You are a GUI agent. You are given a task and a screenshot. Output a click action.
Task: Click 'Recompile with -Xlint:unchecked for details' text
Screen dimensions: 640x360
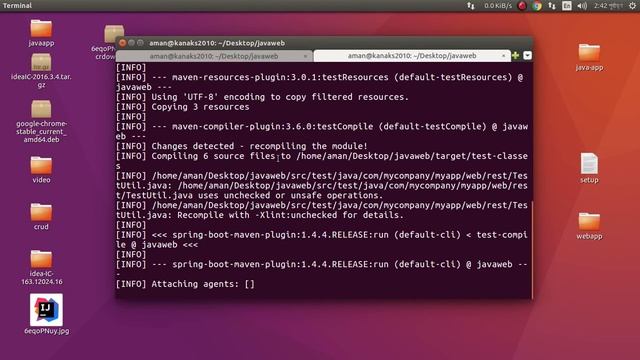(x=290, y=215)
